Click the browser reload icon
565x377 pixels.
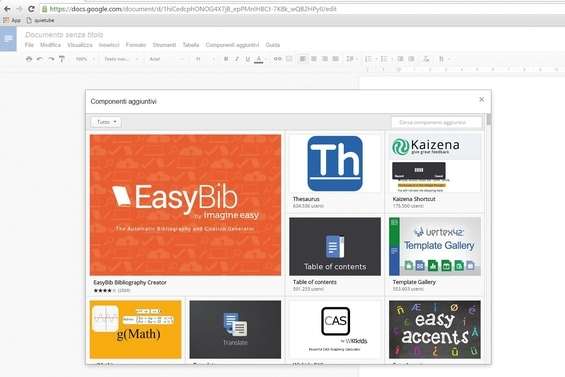click(x=31, y=9)
